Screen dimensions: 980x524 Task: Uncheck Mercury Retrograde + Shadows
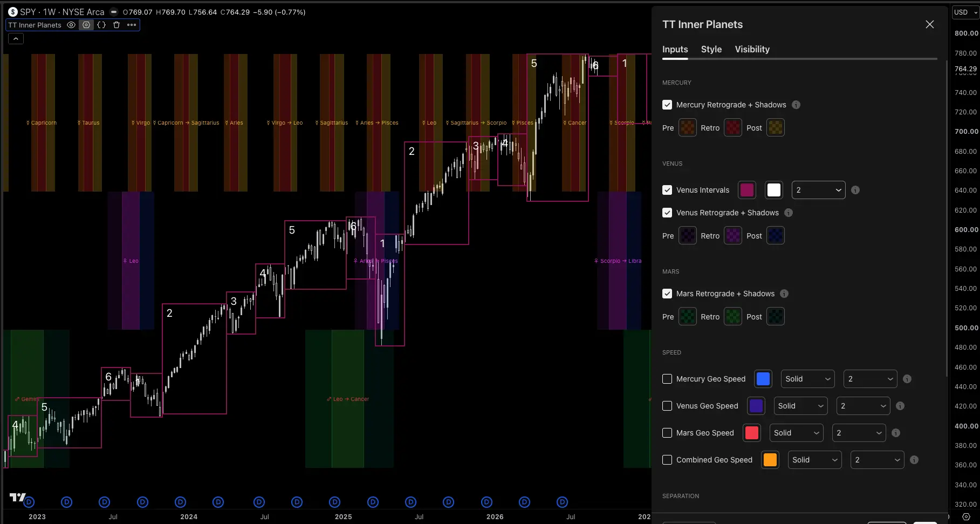pyautogui.click(x=667, y=105)
